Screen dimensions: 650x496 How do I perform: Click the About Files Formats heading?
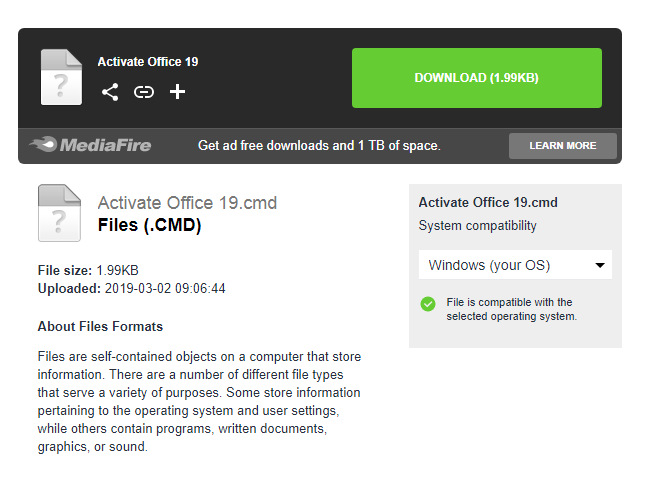click(100, 327)
